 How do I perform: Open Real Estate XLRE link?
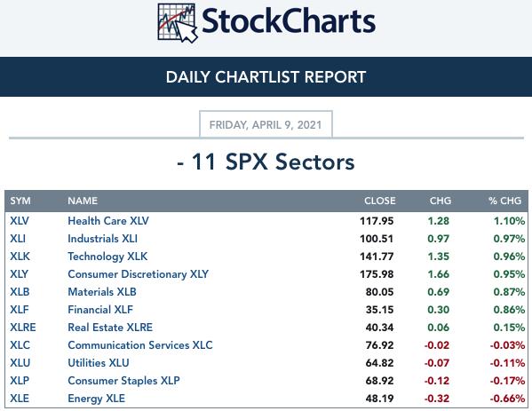[110, 328]
